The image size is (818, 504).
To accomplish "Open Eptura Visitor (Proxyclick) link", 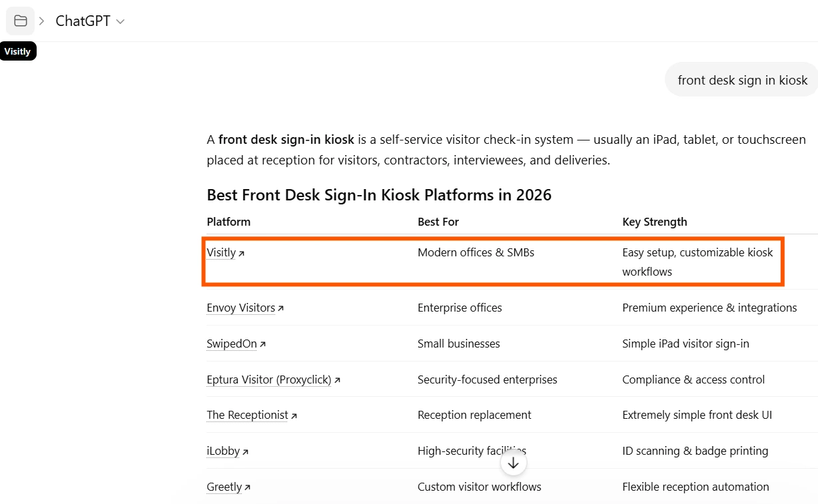I will point(274,379).
